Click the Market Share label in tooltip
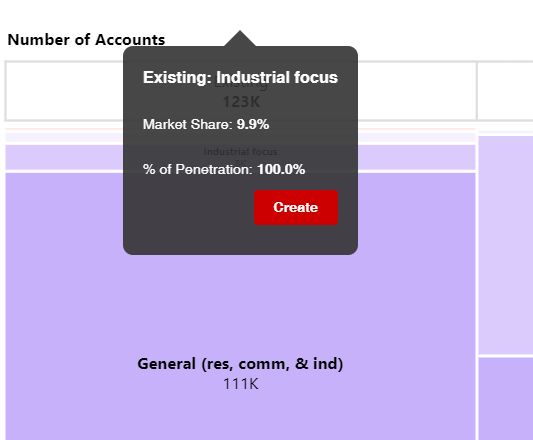The height and width of the screenshot is (440, 533). [188, 124]
